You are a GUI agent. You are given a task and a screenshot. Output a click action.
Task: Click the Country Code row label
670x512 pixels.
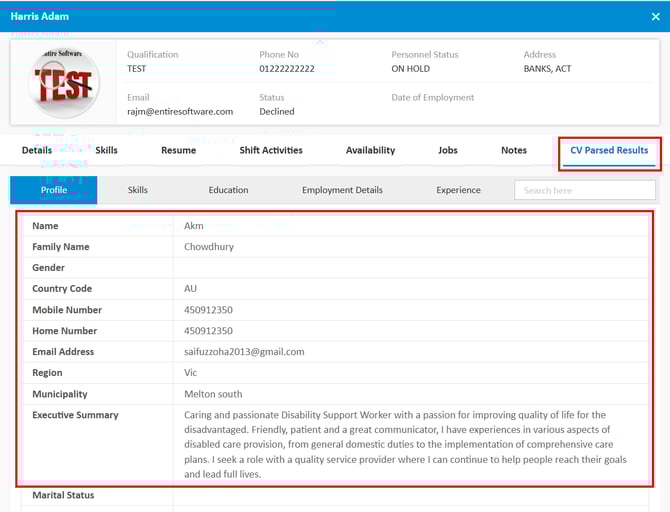tap(62, 288)
